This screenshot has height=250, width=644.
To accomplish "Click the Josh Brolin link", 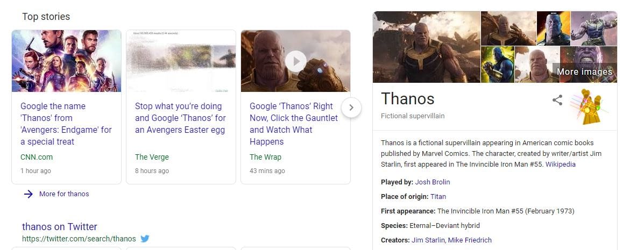I will coord(433,182).
